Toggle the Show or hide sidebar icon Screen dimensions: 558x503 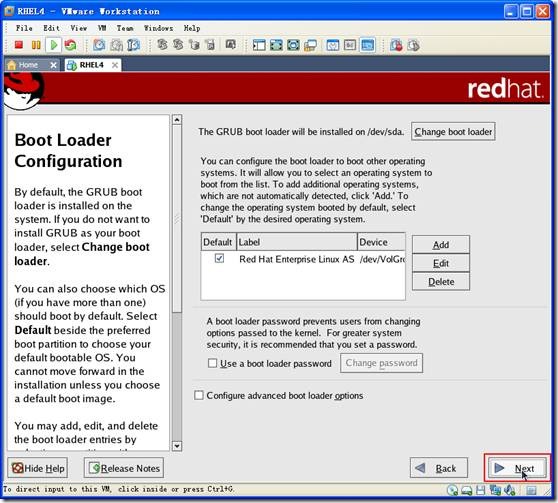coord(259,45)
